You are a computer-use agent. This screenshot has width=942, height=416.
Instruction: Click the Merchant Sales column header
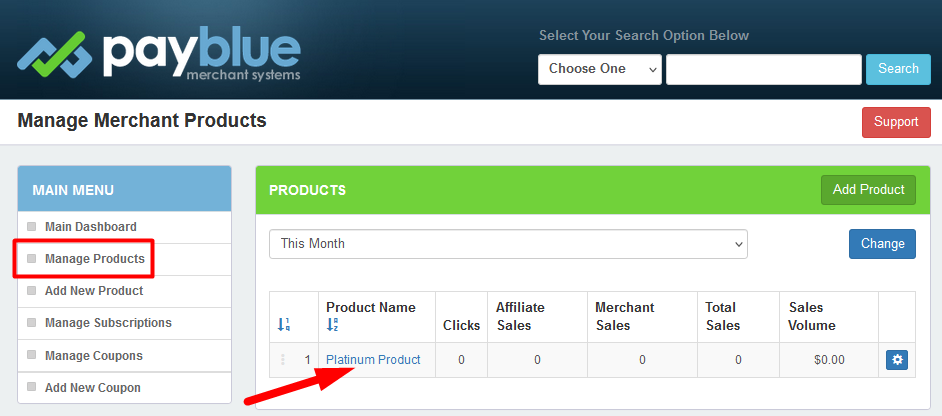point(624,317)
